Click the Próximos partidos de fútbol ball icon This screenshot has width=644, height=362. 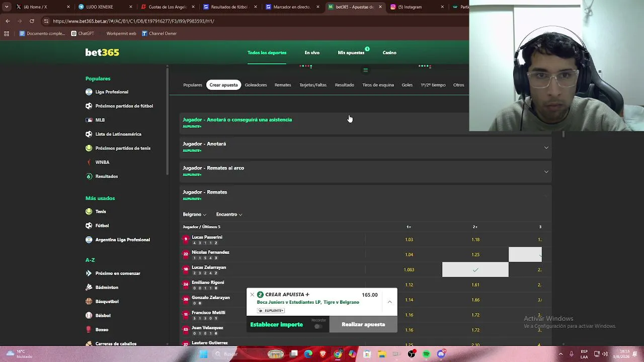[x=89, y=106]
